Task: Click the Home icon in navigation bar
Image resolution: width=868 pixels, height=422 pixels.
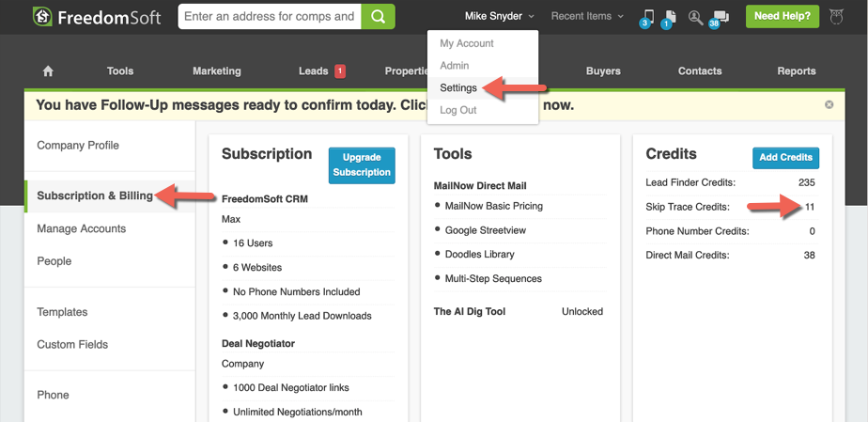Action: (x=48, y=71)
